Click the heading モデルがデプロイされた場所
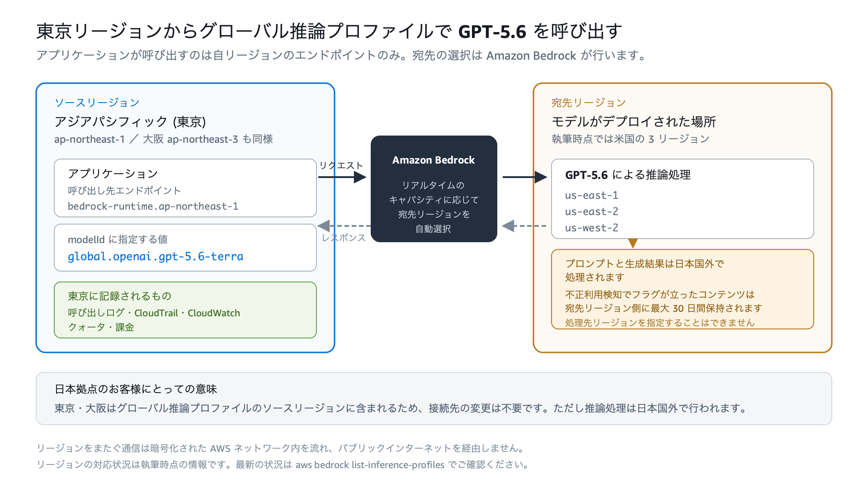The width and height of the screenshot is (868, 488). coord(634,122)
